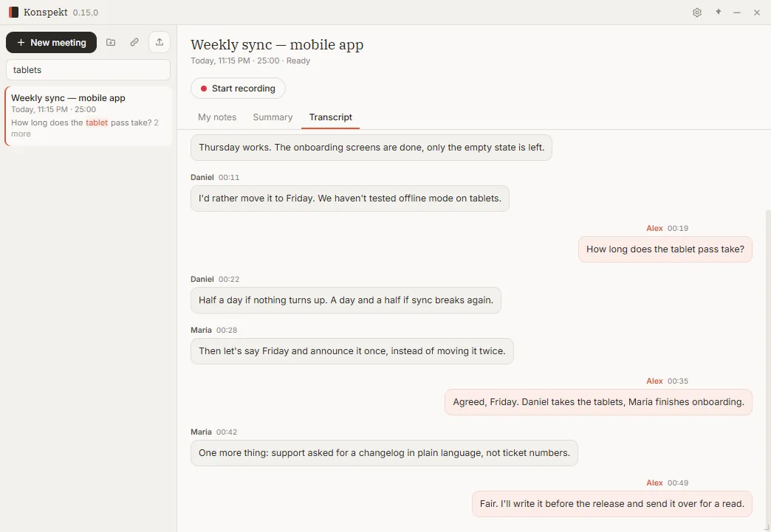Click 'Agreed, Friday. Daniel takes the tablets' bubble
This screenshot has width=771, height=532.
click(x=598, y=402)
